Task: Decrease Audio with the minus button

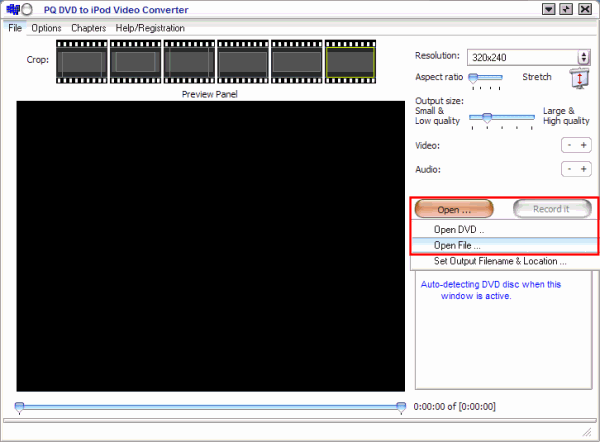Action: 569,169
